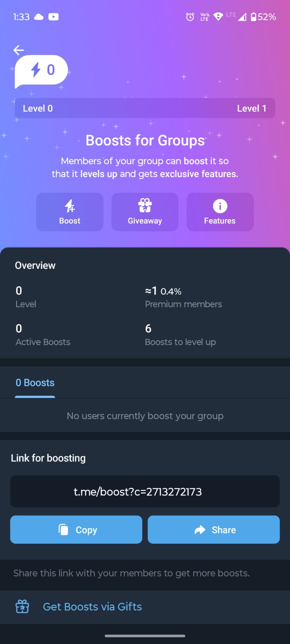Tap the Giveaway gift icon

coord(145,206)
